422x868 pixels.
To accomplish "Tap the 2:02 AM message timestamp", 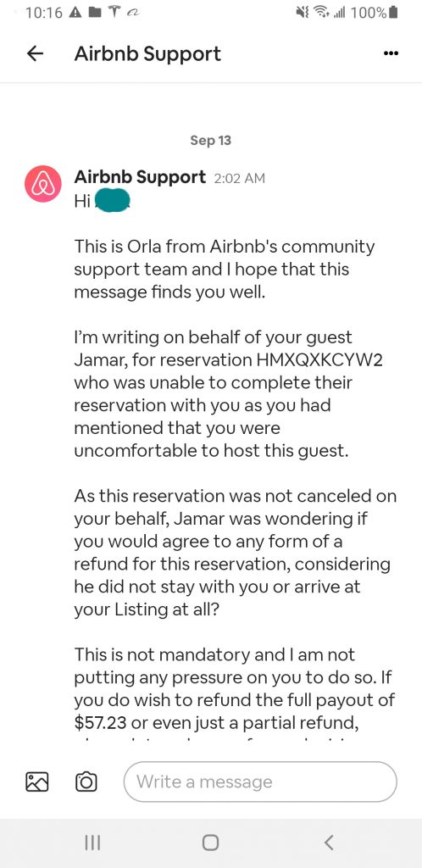I will pos(240,178).
